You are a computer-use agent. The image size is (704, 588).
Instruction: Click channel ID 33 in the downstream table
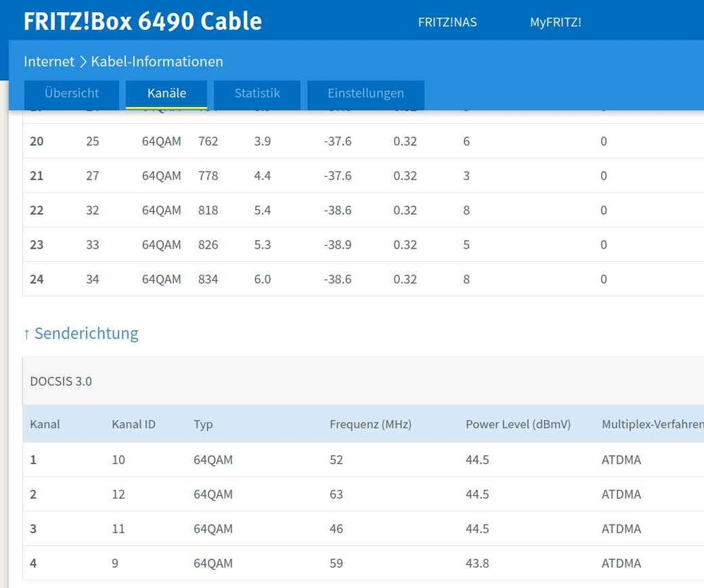(92, 245)
